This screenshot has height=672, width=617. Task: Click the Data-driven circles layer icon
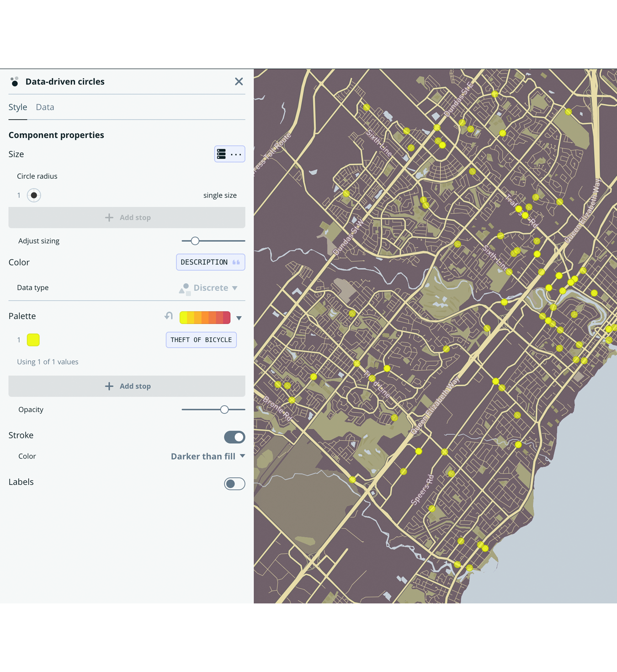15,81
